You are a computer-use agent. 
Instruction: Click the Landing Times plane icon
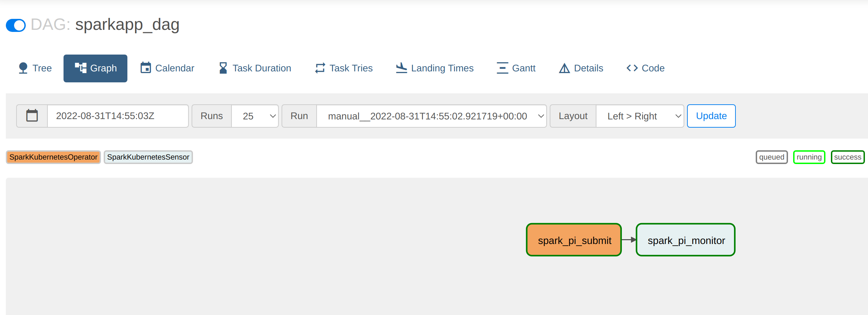click(x=401, y=68)
